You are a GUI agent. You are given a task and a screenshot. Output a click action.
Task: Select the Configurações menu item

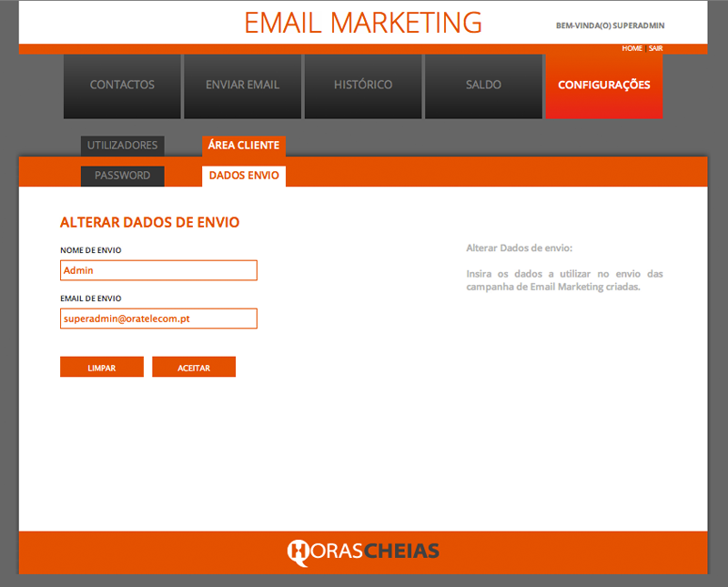(604, 86)
